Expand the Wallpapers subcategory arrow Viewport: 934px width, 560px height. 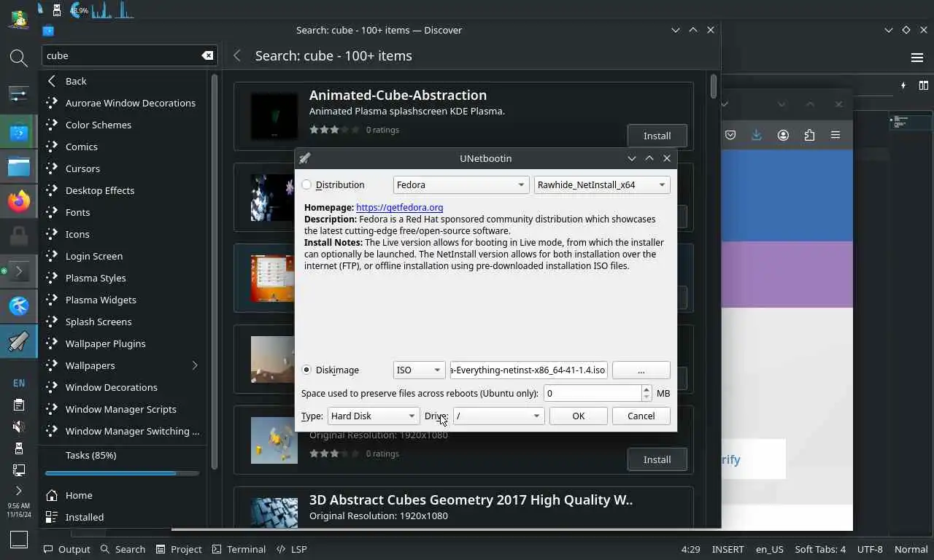click(195, 365)
